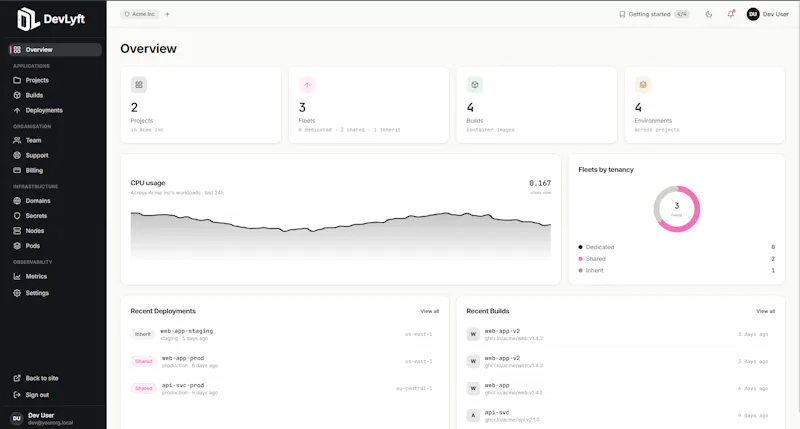Click the Projects folder icon
The width and height of the screenshot is (800, 429).
click(x=17, y=80)
